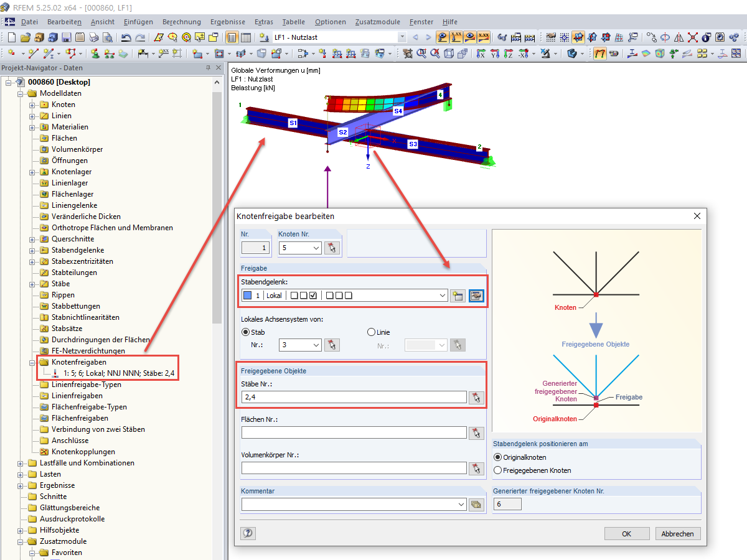Toggle the deformation display icon
The width and height of the screenshot is (747, 560).
click(600, 54)
